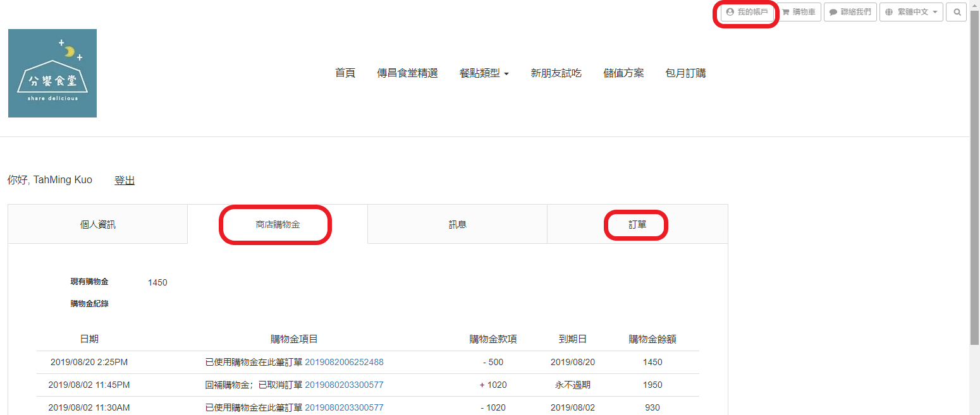Expand the 繁體中文 language dropdown
Screen dimensions: 980x415
coord(911,12)
